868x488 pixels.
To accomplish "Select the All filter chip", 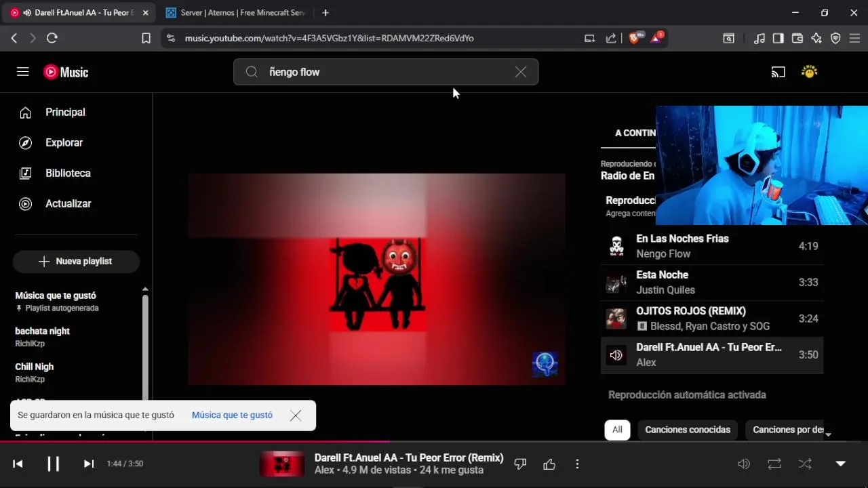I will (617, 430).
